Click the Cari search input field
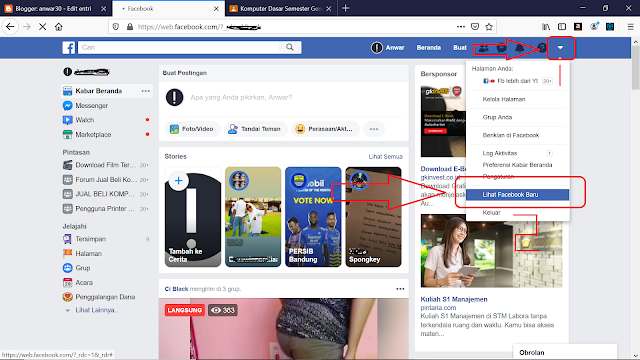The height and width of the screenshot is (360, 640). point(179,47)
